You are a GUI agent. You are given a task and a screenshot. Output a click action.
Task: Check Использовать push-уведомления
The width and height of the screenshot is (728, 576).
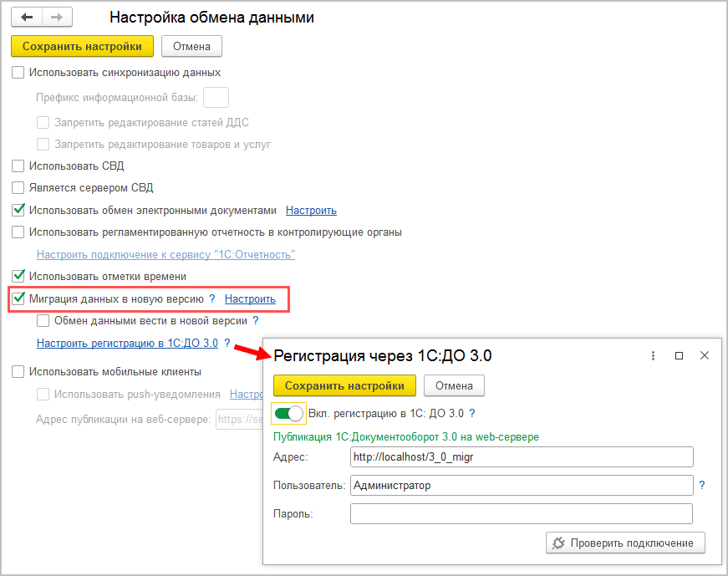pos(43,395)
